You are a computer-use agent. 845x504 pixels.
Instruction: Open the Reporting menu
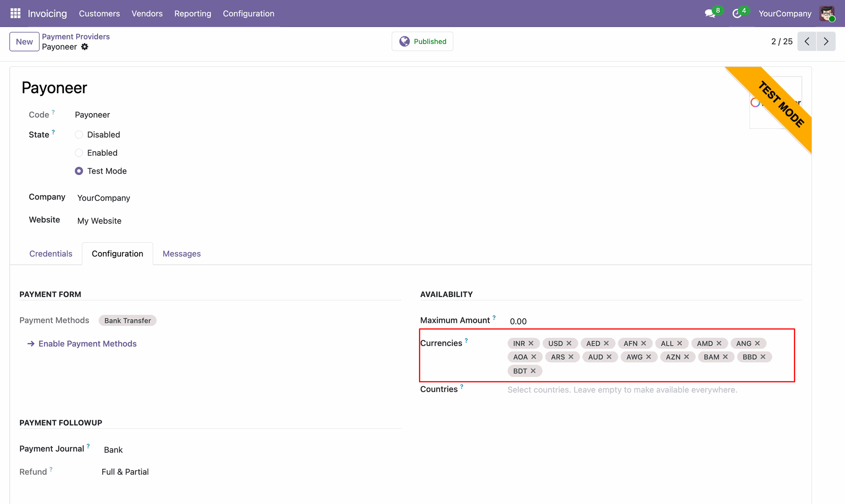click(x=193, y=14)
